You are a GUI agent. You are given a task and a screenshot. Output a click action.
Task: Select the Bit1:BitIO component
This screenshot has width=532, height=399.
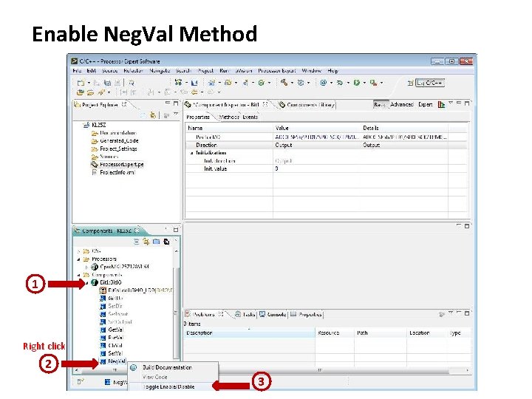111,282
